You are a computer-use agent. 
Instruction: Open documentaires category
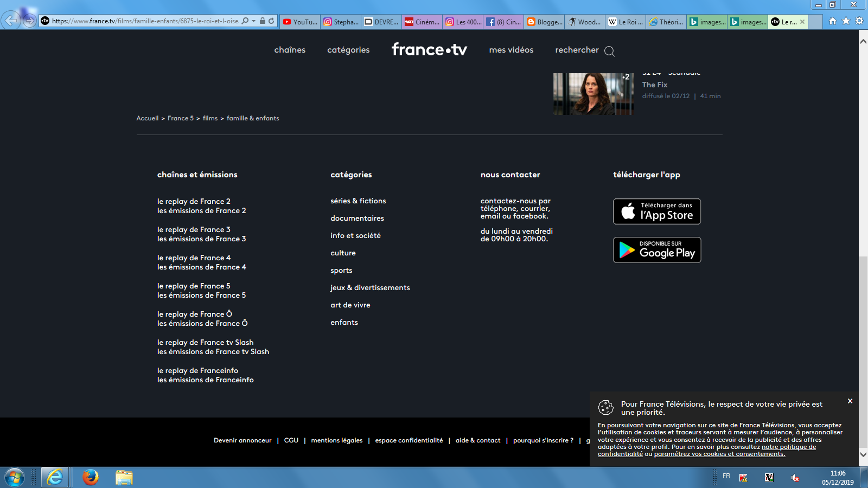[x=357, y=218]
